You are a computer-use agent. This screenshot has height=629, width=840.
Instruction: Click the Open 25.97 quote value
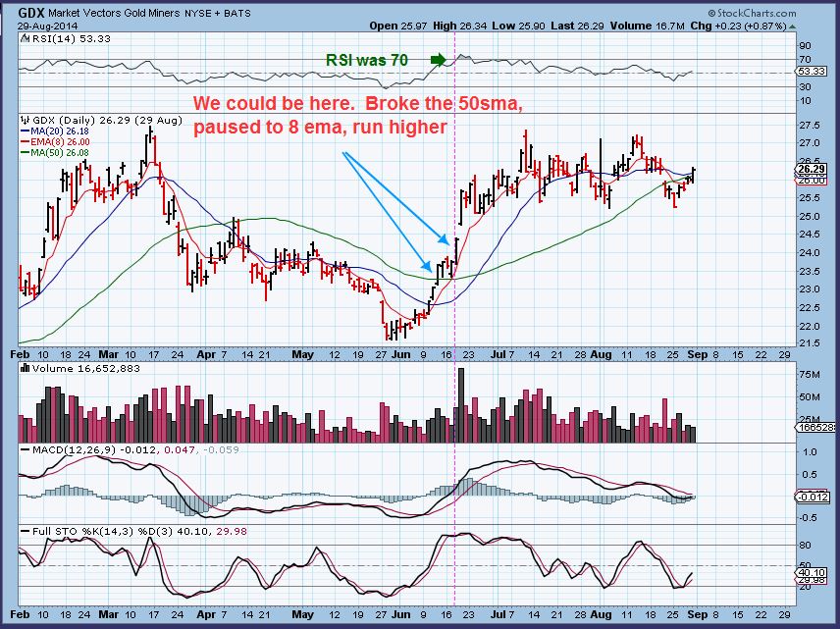[398, 26]
